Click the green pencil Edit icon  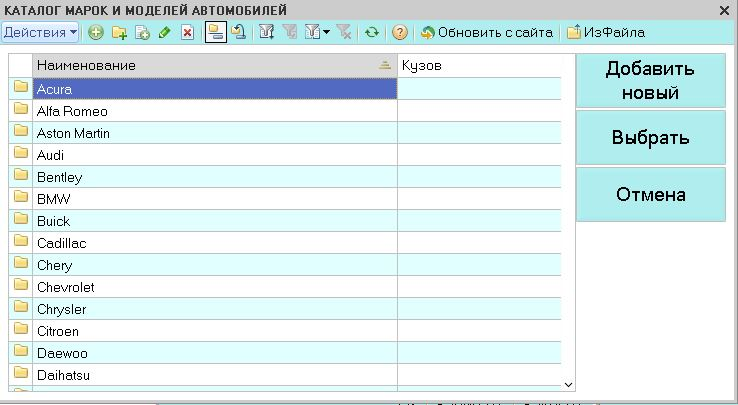click(165, 32)
